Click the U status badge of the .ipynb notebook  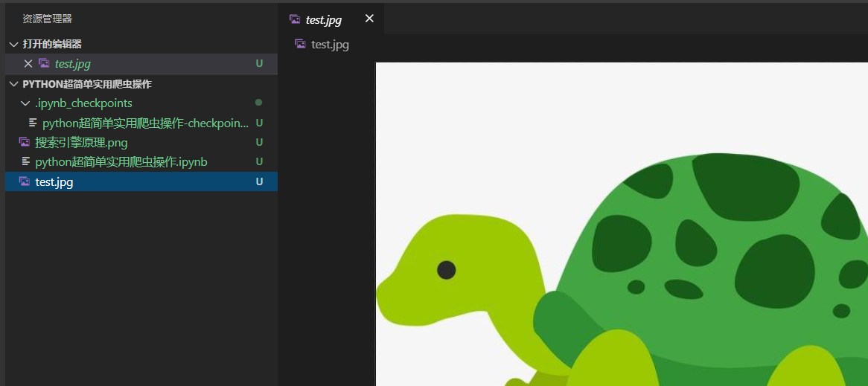click(x=259, y=161)
